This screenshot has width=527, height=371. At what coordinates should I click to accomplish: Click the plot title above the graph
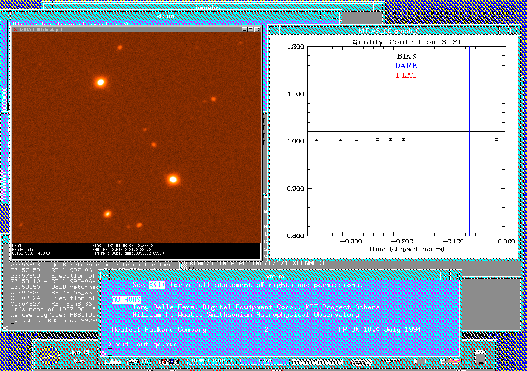[406, 42]
